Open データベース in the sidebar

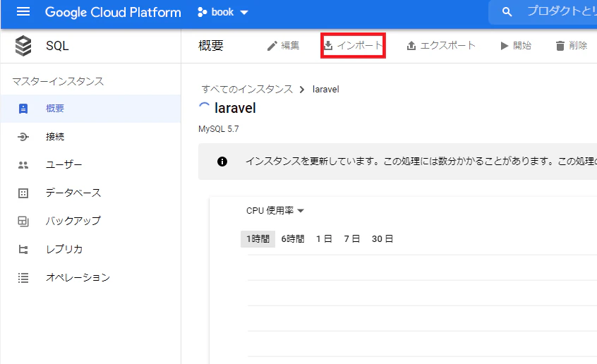pos(90,193)
